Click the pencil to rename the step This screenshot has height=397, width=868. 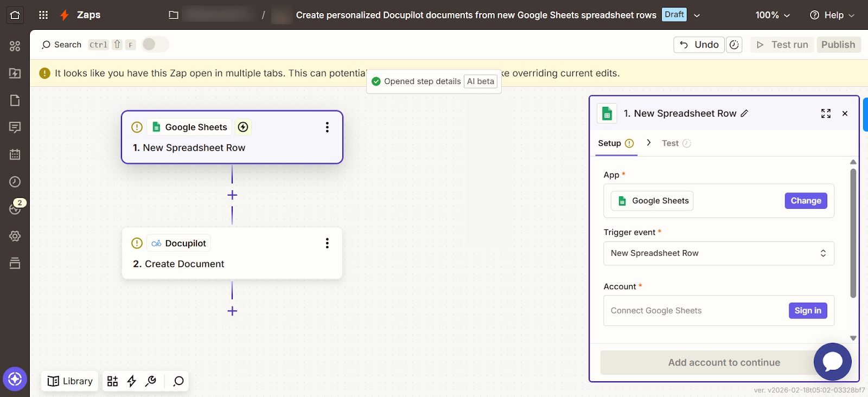(x=745, y=113)
